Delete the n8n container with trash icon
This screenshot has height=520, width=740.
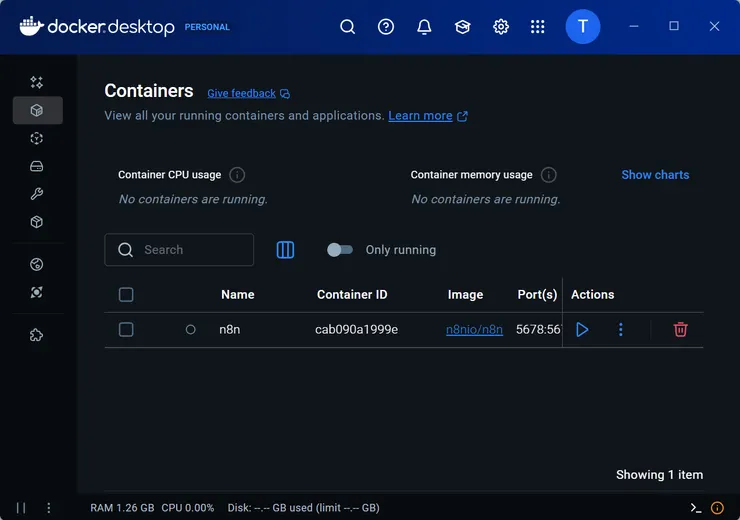[x=680, y=329]
